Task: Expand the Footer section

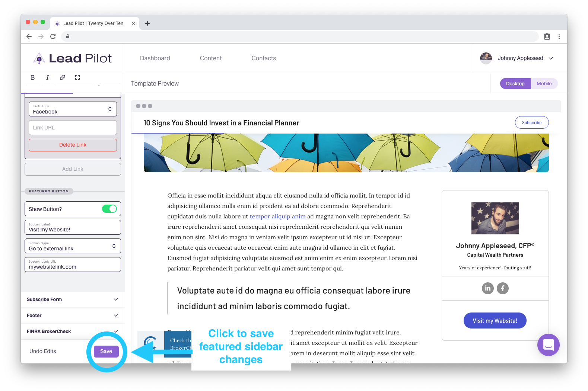Action: coord(73,315)
